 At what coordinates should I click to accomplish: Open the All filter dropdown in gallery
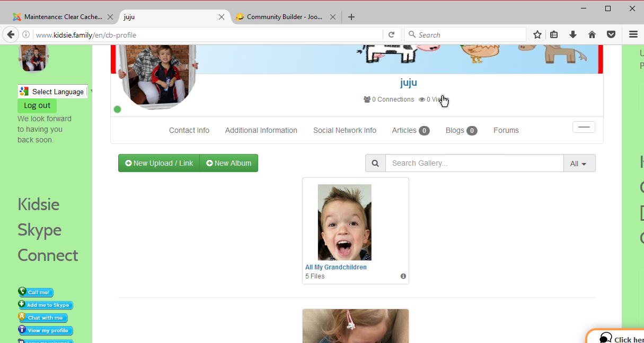579,164
